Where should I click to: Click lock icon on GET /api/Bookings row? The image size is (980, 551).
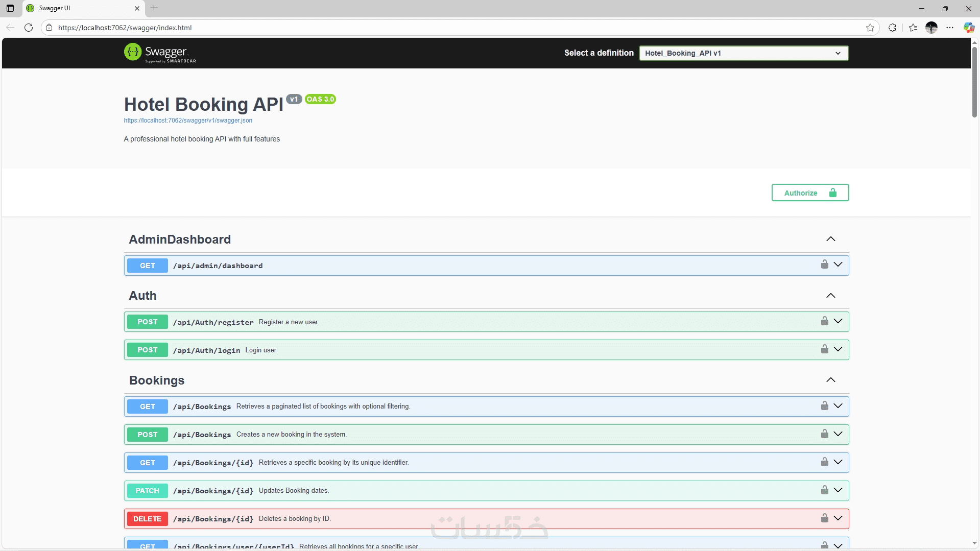click(x=824, y=405)
